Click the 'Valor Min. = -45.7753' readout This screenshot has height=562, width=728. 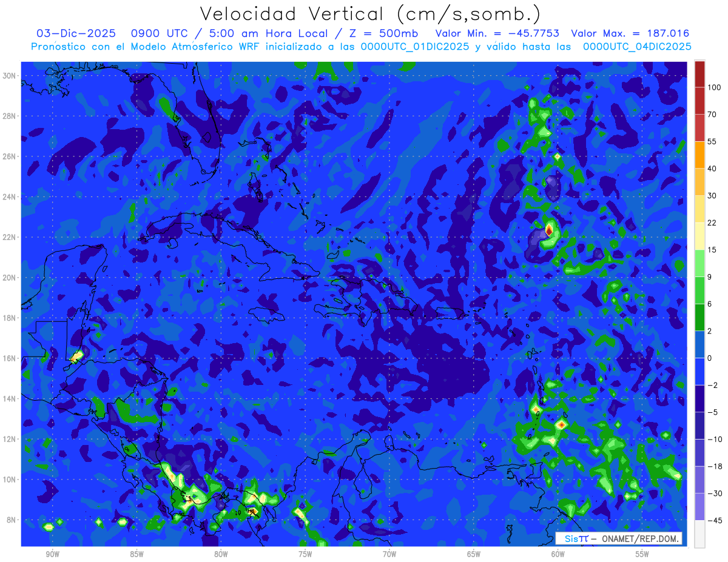[x=497, y=33]
